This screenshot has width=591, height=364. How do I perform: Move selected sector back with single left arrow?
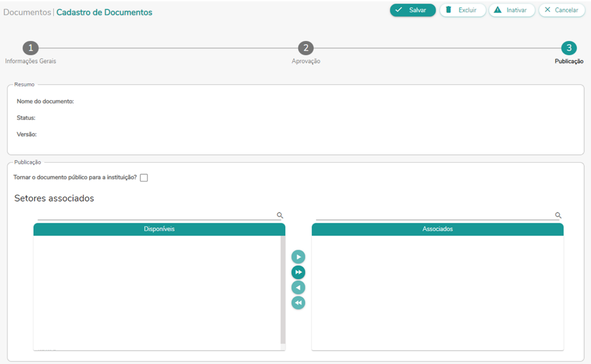[x=298, y=288]
